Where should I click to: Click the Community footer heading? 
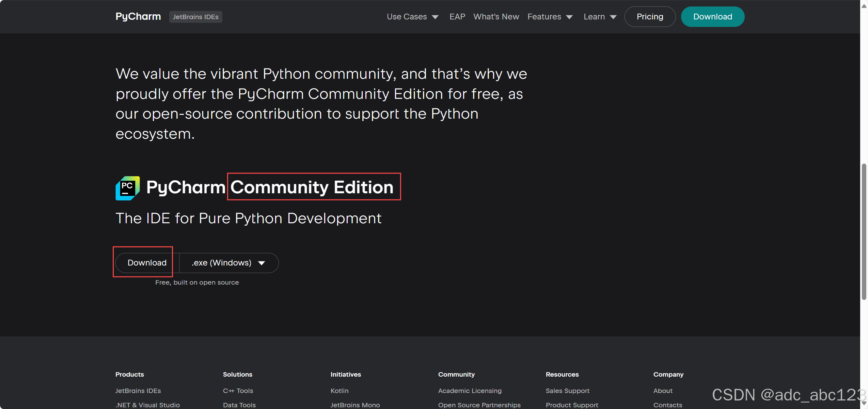[456, 374]
